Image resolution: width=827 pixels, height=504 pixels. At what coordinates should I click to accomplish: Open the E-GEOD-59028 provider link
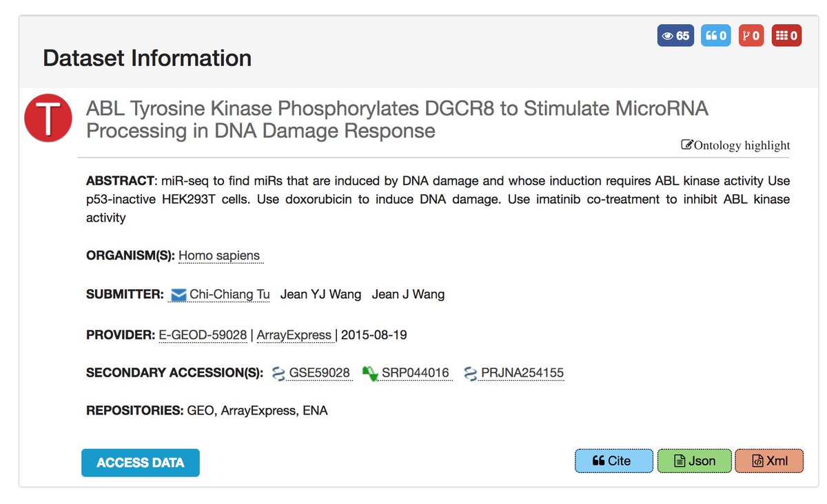point(203,335)
